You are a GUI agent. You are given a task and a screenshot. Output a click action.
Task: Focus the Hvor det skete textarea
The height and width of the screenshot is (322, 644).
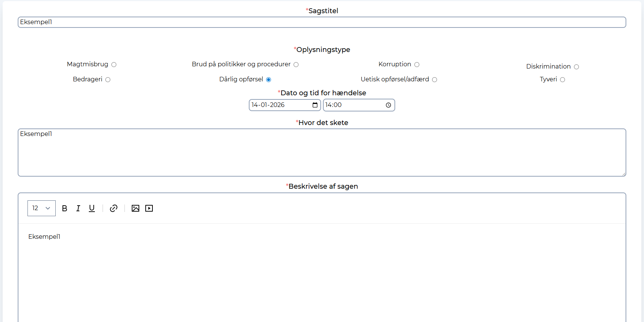click(321, 153)
